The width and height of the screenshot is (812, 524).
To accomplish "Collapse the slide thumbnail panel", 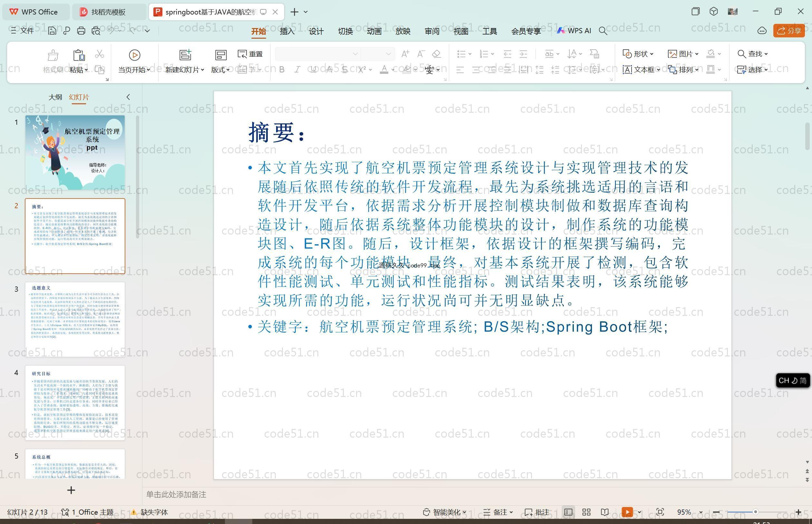I will coord(128,97).
